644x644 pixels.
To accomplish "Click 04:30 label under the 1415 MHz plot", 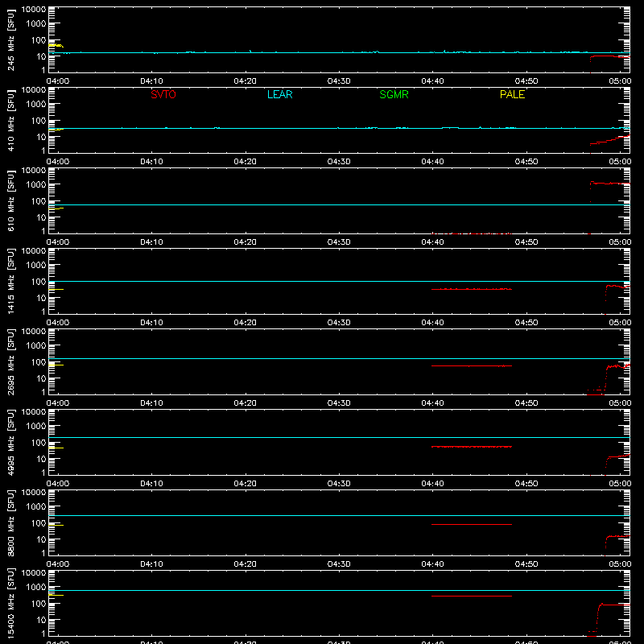I will click(339, 323).
